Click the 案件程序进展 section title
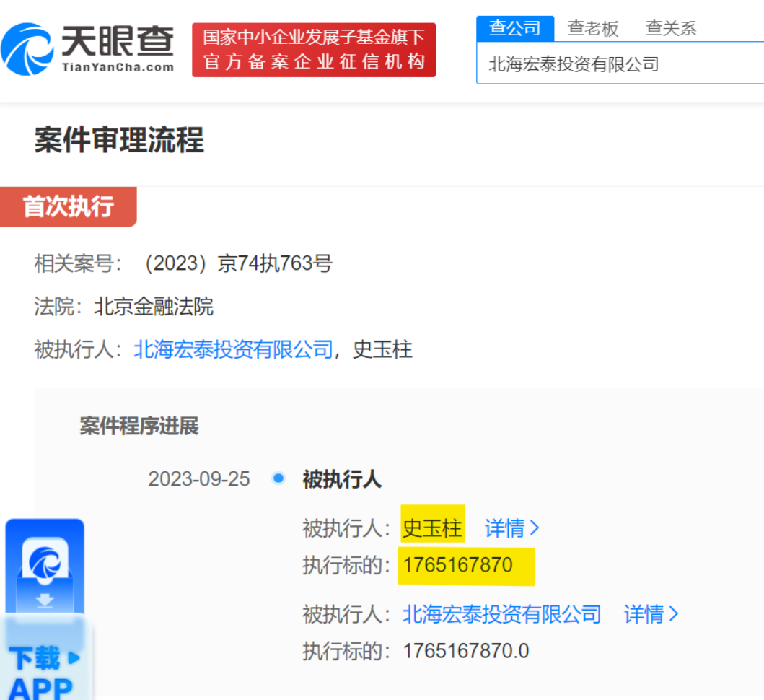Viewport: 764px width, 700px height. pyautogui.click(x=139, y=426)
